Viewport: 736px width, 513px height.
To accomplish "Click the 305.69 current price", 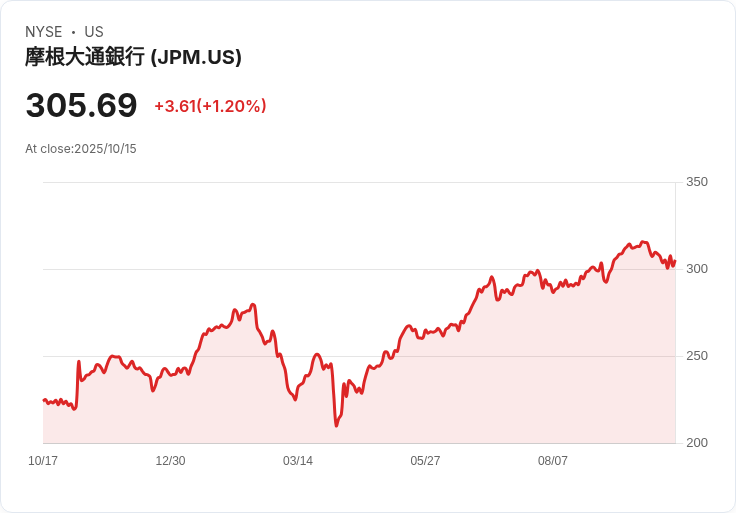I will tap(81, 106).
